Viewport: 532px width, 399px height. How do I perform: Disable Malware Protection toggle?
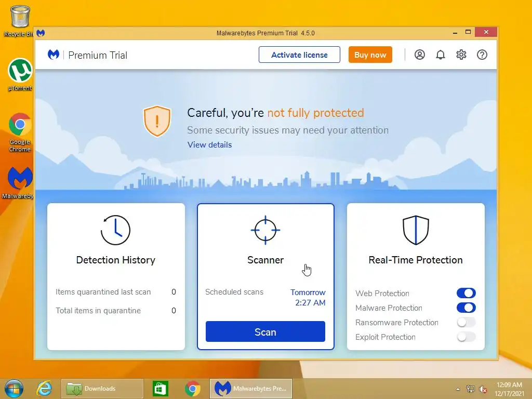466,308
